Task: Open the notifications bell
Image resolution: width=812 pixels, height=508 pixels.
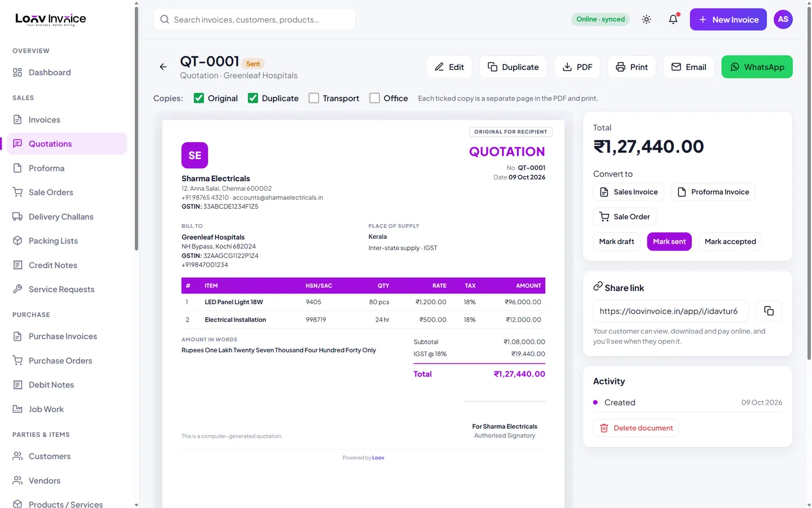Action: (x=673, y=19)
